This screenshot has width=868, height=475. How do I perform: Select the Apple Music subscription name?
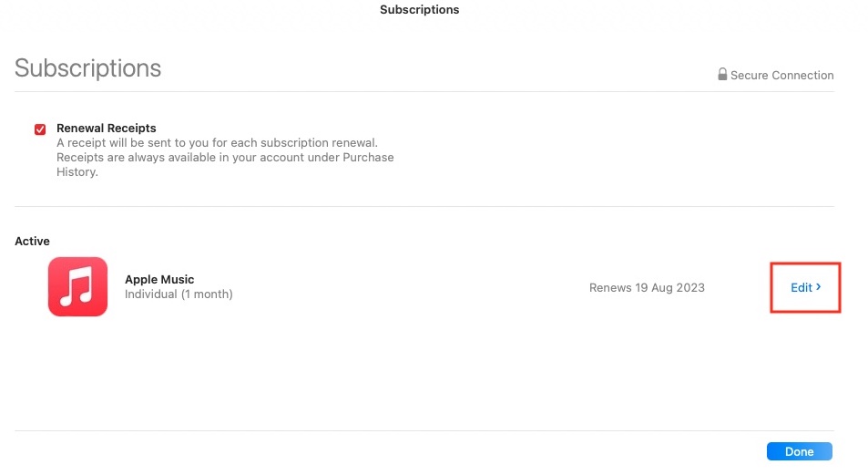click(159, 280)
